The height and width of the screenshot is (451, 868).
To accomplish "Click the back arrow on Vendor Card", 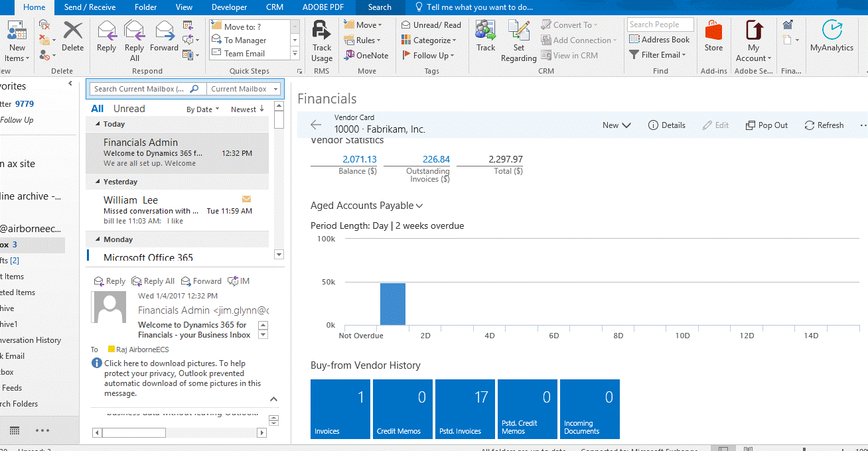I will [316, 125].
